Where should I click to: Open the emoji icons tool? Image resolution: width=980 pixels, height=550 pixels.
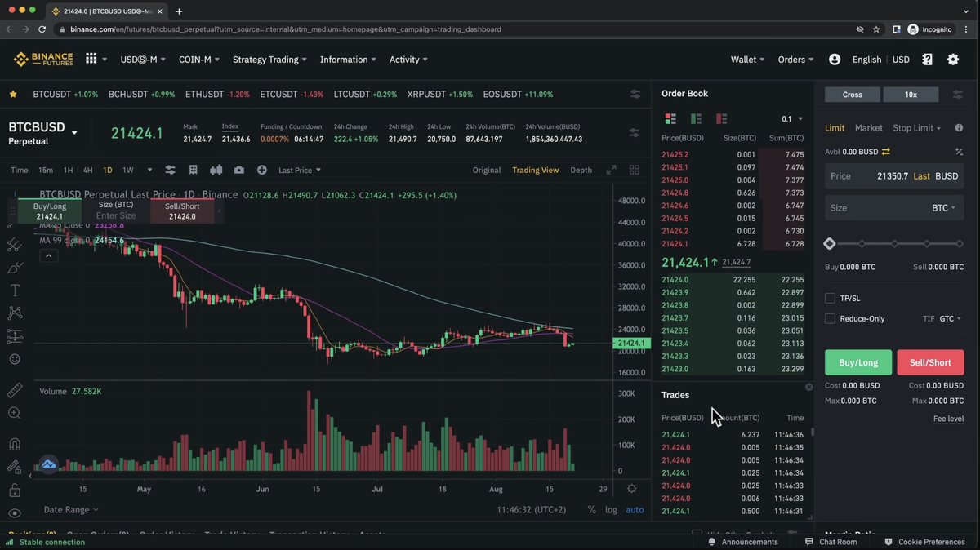pos(14,359)
